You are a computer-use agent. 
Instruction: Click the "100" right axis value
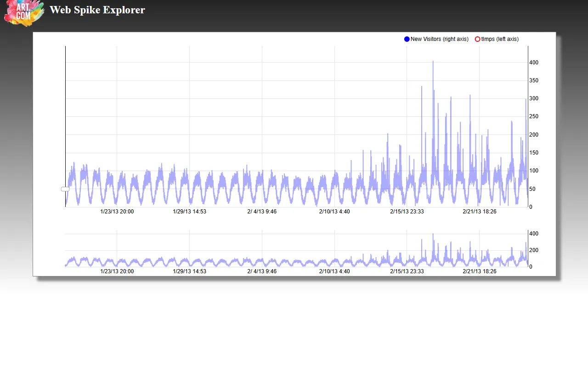tap(534, 171)
